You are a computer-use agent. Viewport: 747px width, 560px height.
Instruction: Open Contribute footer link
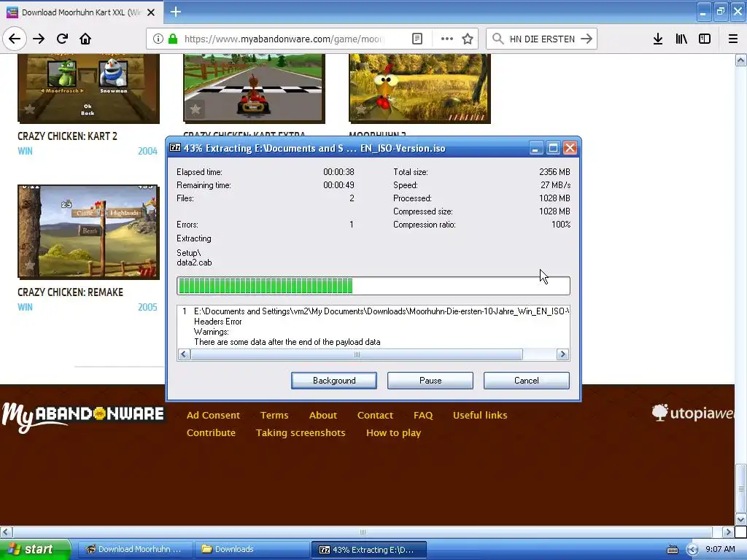[x=211, y=433]
